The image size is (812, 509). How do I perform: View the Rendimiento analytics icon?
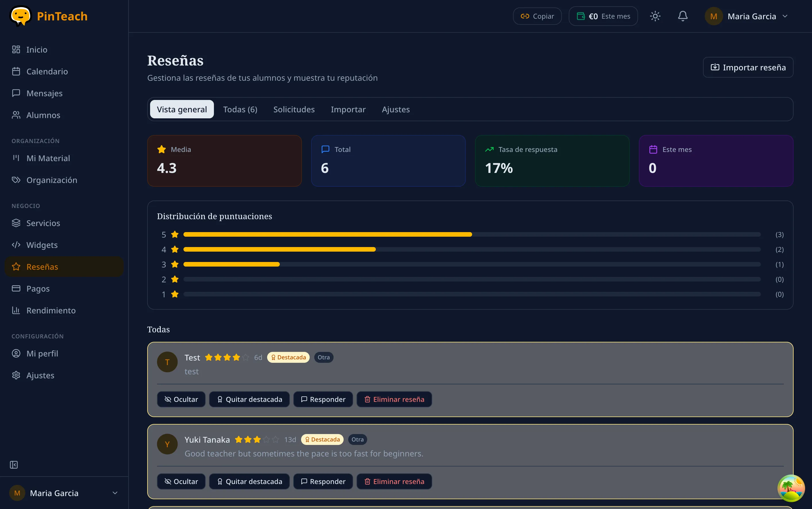click(x=16, y=310)
